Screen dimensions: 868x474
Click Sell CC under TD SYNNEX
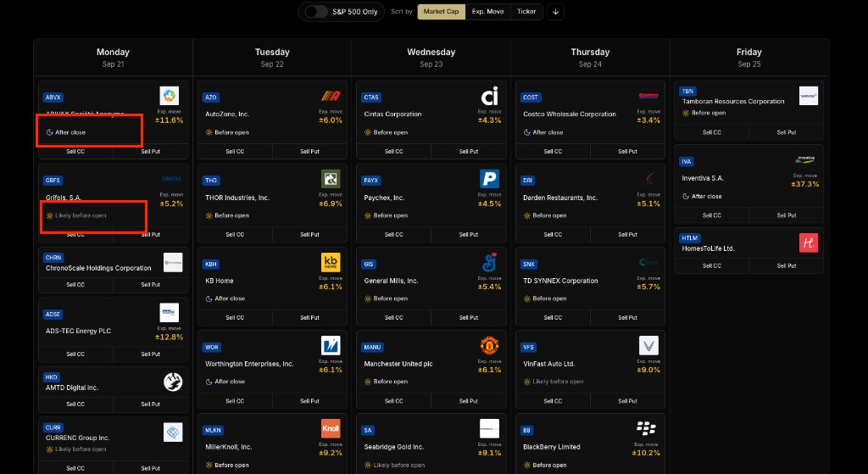pos(553,318)
